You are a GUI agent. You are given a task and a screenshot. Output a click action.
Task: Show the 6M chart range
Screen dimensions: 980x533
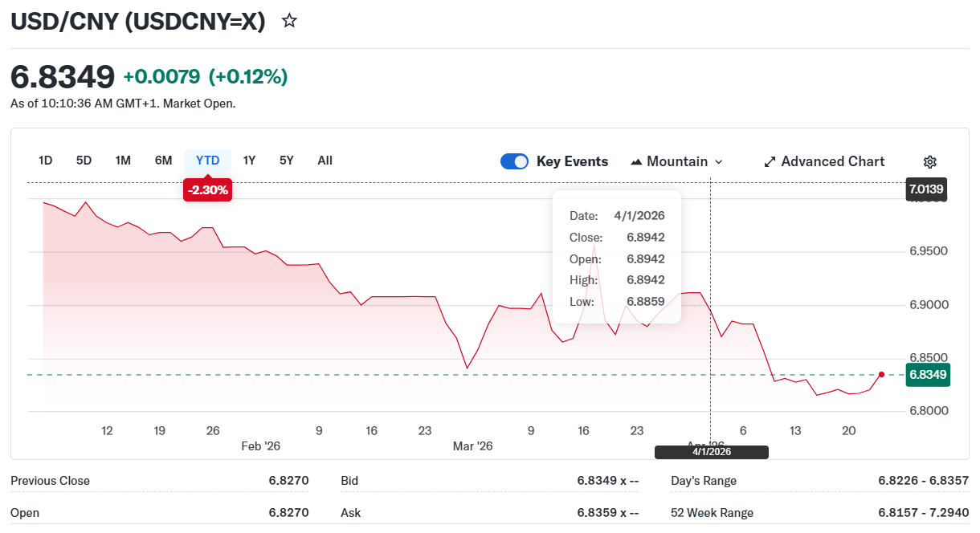tap(163, 161)
